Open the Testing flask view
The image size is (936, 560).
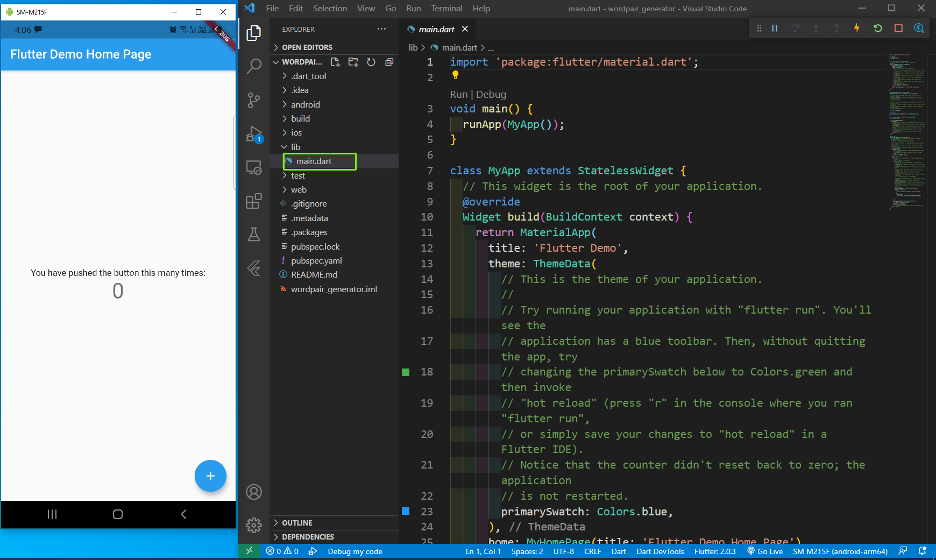253,234
